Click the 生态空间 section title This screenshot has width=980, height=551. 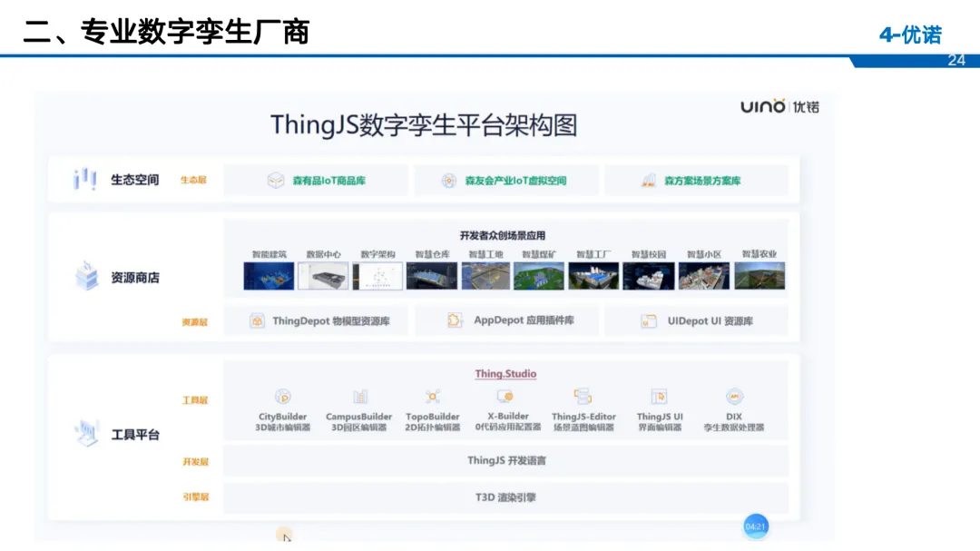135,180
